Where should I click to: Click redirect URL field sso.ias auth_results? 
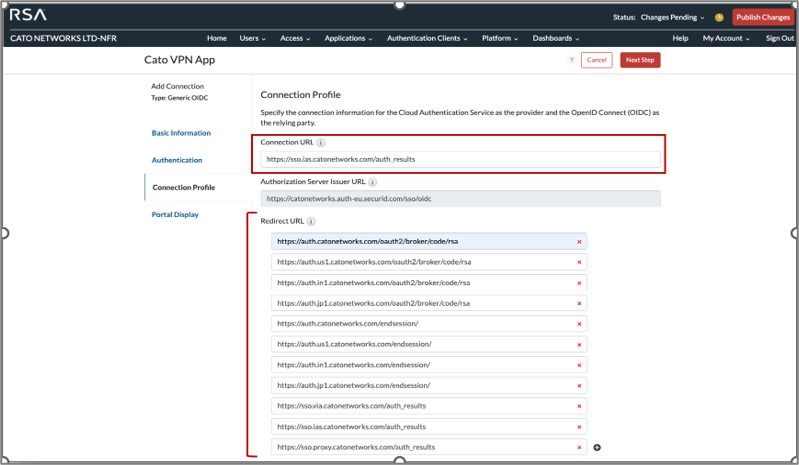(x=429, y=427)
